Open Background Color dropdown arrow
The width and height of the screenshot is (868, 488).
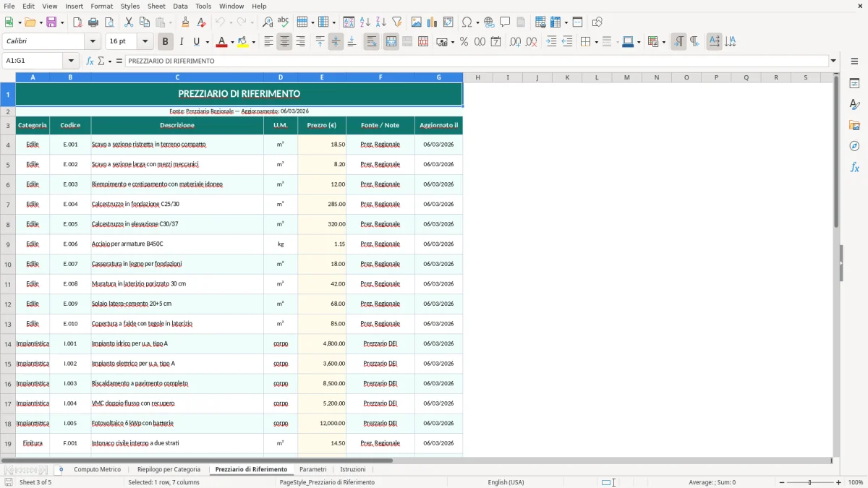254,42
